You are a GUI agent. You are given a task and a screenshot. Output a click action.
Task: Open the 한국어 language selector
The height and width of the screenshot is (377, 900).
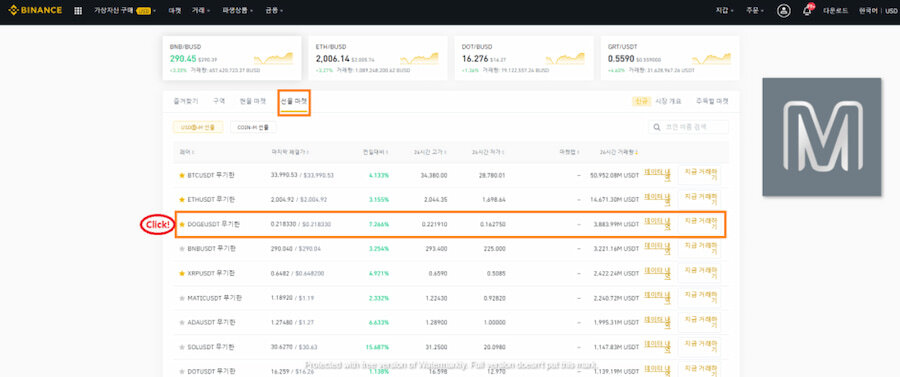868,11
